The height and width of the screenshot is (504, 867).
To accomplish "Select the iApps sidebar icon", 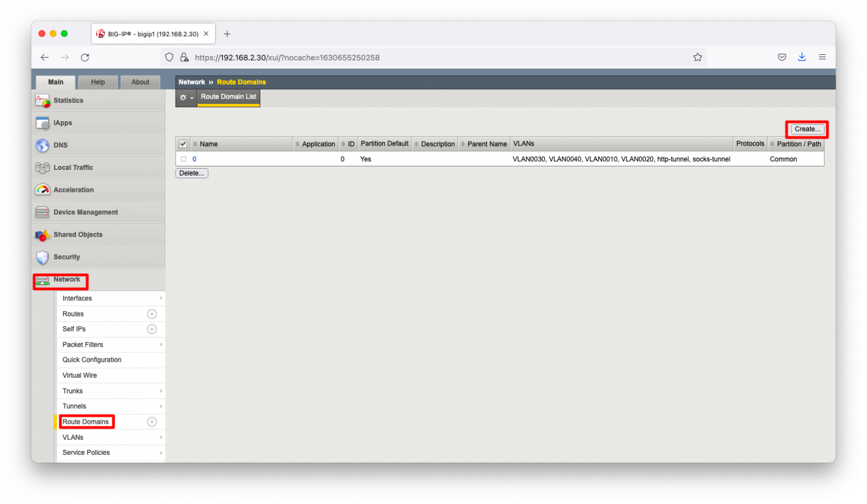I will (x=42, y=122).
